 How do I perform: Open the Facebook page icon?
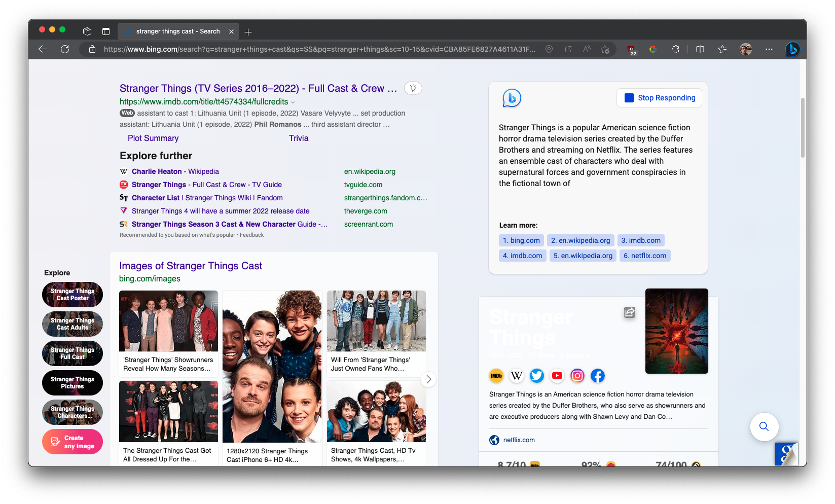coord(598,376)
